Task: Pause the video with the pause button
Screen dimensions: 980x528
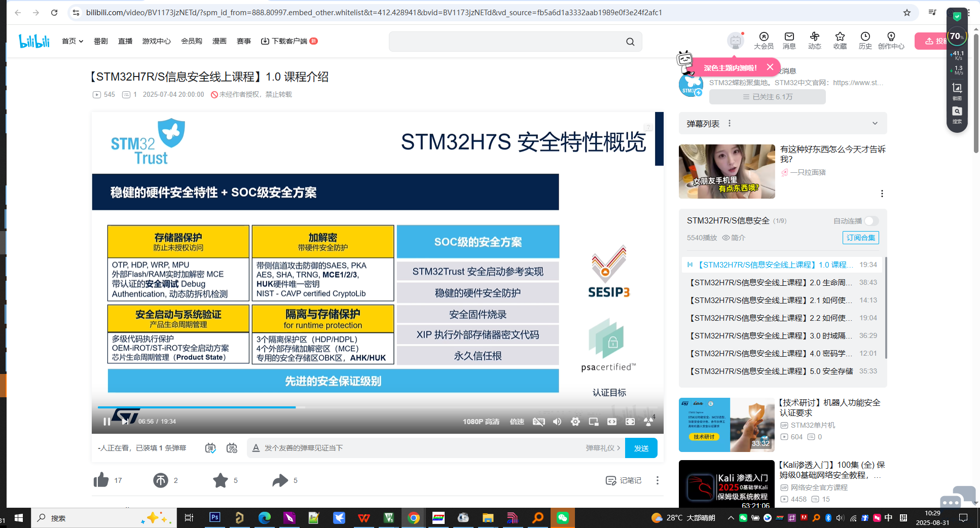Action: coord(106,422)
